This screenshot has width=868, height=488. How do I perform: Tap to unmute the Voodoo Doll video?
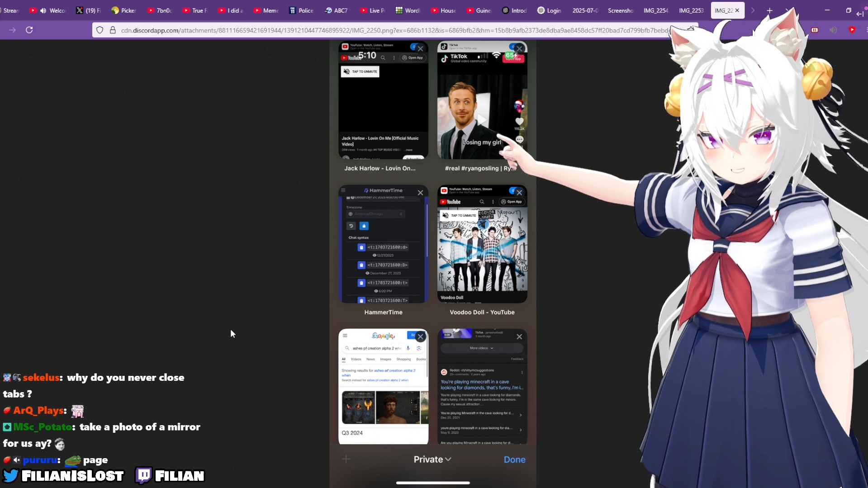pyautogui.click(x=459, y=215)
